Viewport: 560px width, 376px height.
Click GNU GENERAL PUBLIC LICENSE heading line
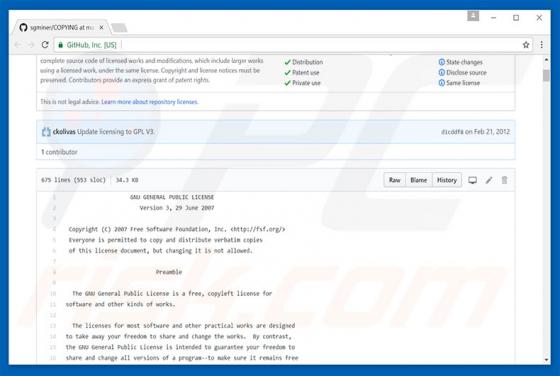click(172, 197)
